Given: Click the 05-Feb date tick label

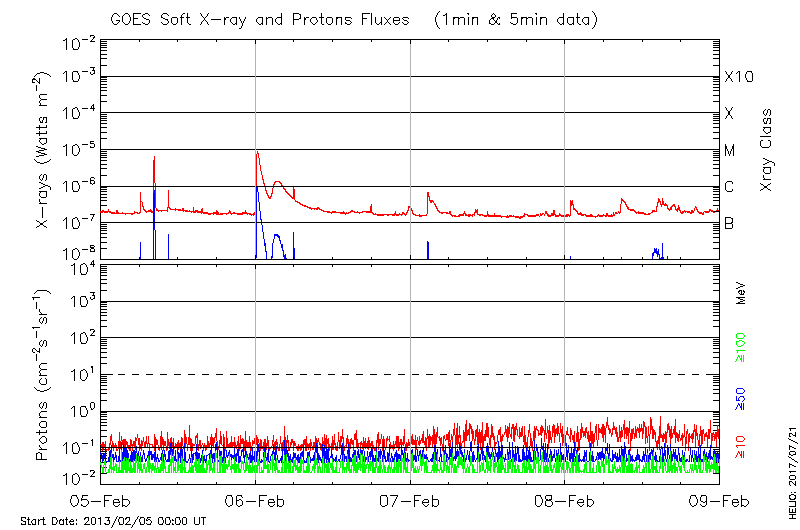Looking at the screenshot, I should point(101,501).
